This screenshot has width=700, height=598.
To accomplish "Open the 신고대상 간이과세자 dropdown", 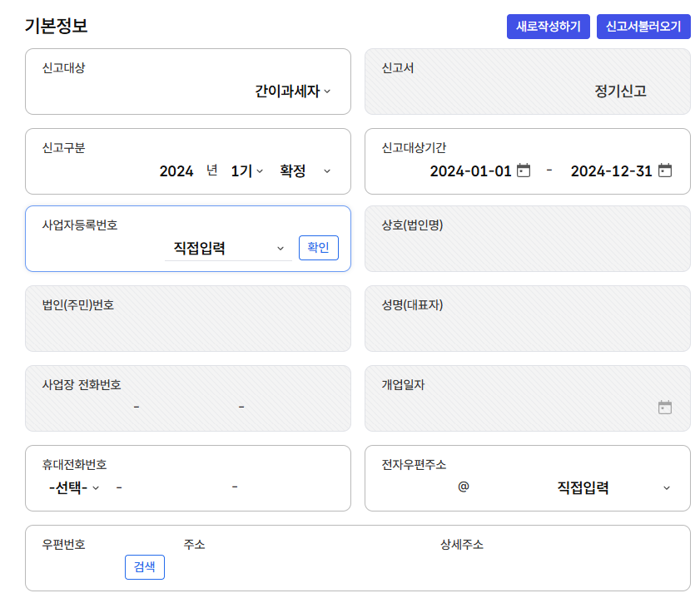I will (292, 91).
